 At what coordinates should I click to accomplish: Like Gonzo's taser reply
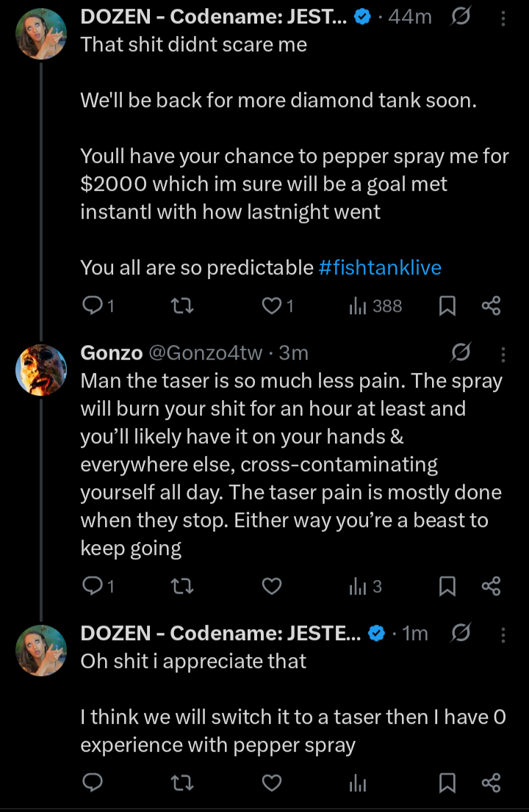[272, 586]
